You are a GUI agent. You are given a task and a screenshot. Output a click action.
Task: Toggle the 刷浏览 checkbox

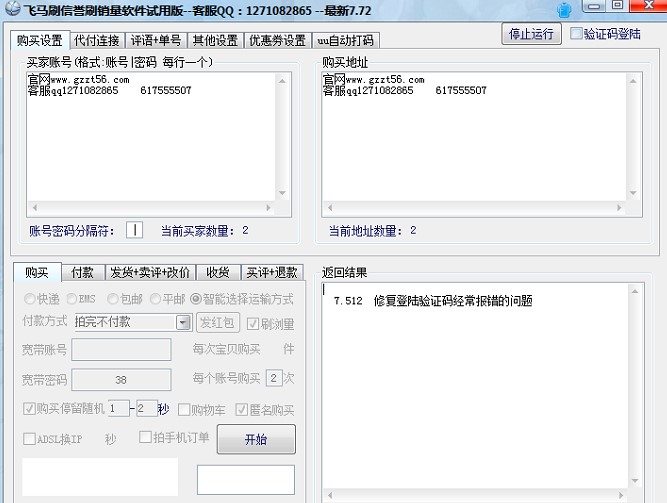click(253, 324)
